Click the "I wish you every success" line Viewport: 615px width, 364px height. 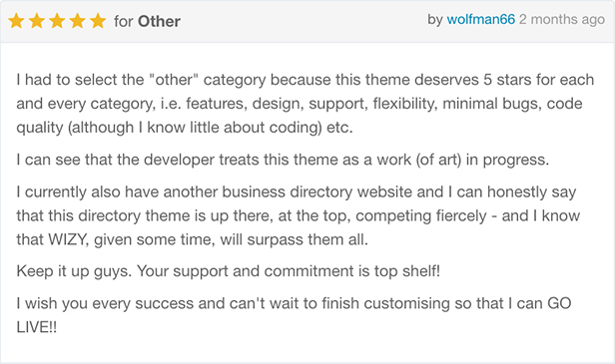point(294,303)
